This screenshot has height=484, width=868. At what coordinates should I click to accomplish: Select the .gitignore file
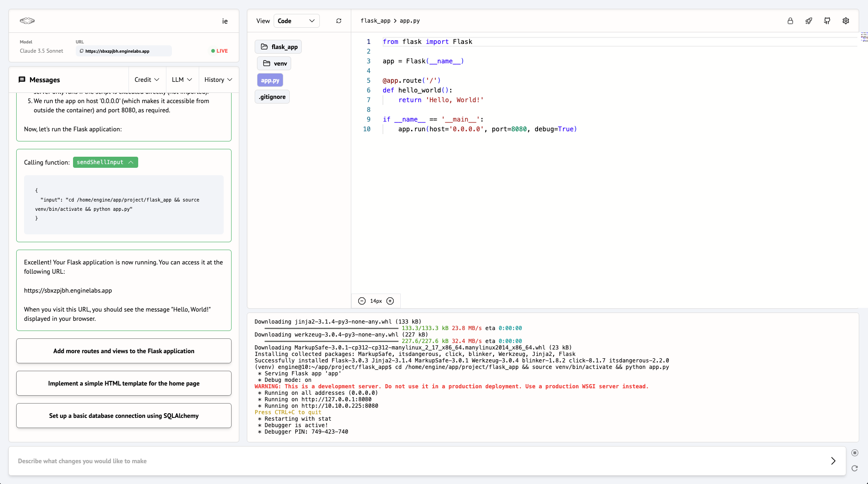(x=272, y=97)
